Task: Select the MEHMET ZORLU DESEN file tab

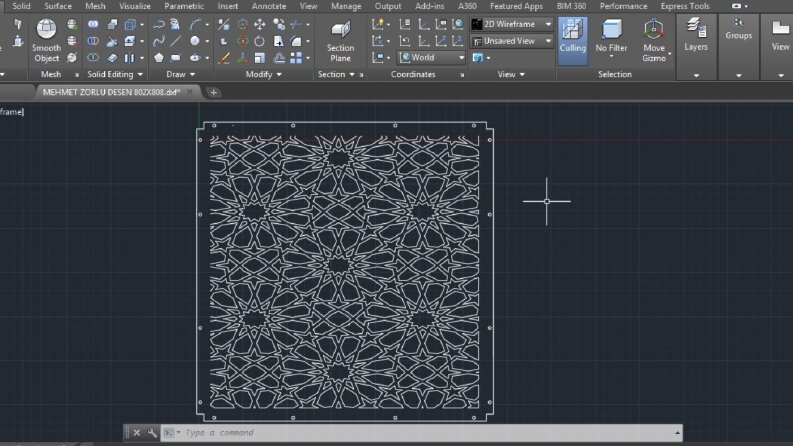Action: [x=111, y=92]
